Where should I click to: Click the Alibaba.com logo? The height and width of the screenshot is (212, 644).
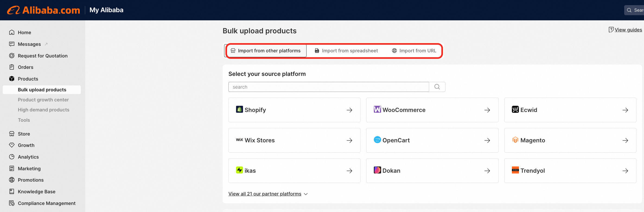point(44,10)
